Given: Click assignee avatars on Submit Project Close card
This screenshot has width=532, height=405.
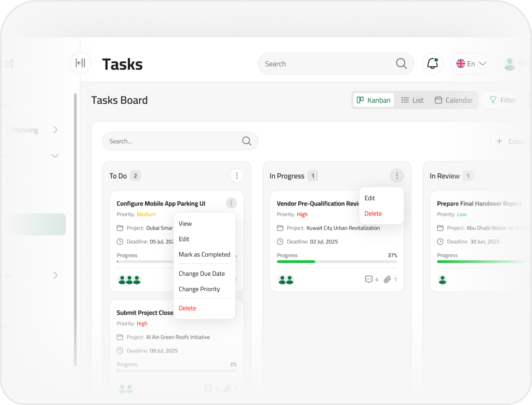Looking at the screenshot, I should (x=126, y=389).
